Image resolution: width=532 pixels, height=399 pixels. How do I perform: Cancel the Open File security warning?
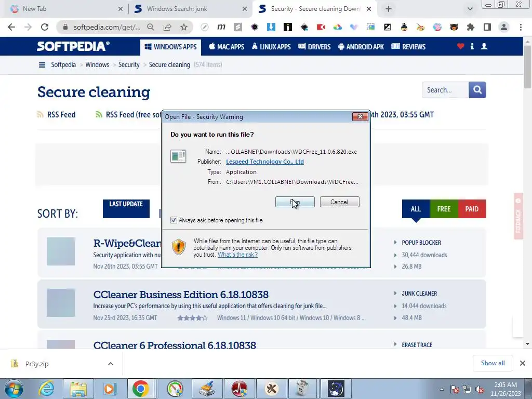[x=339, y=202]
